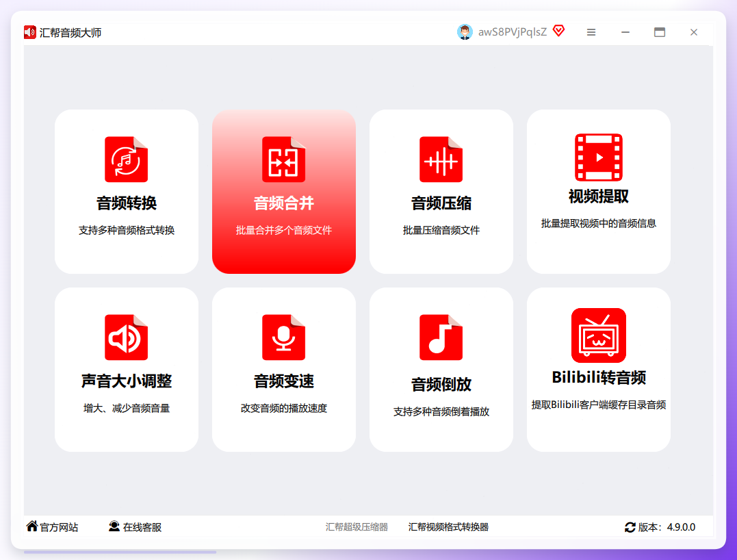Click the refresh icon beside 版本

click(x=630, y=527)
